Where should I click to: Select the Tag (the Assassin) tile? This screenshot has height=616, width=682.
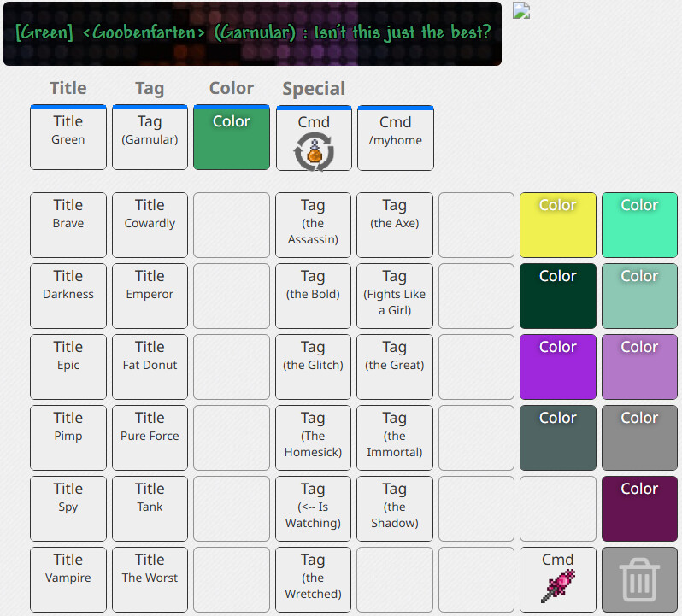pyautogui.click(x=313, y=226)
